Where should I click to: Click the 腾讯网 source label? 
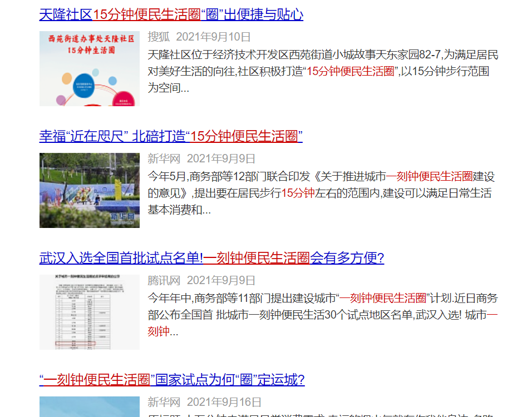coord(164,280)
